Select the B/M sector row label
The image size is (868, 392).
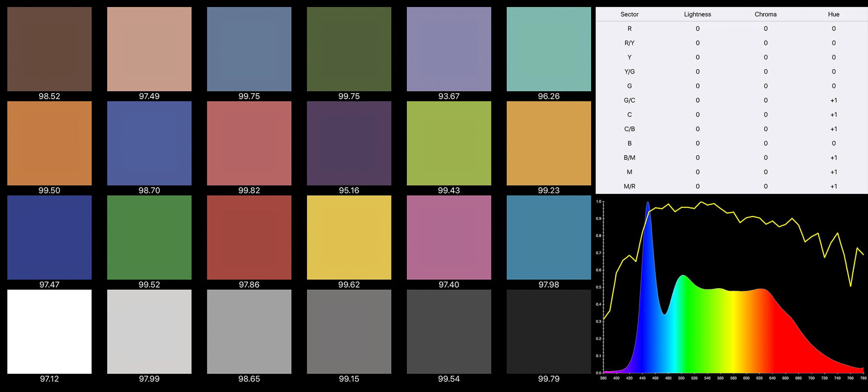pyautogui.click(x=629, y=158)
